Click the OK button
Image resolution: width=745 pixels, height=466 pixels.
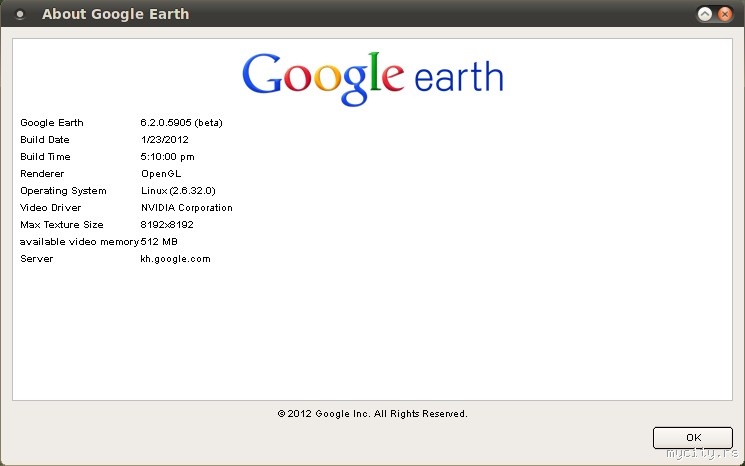click(693, 437)
